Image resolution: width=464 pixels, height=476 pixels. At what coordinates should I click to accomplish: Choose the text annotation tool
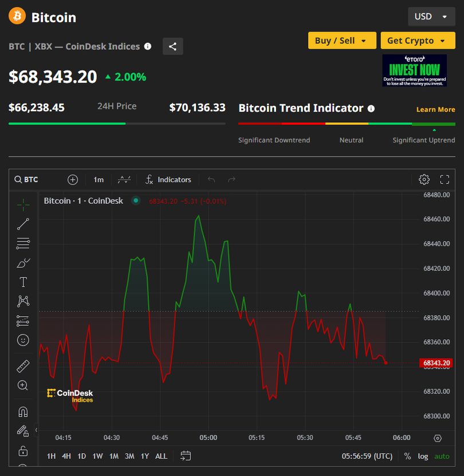(x=23, y=282)
